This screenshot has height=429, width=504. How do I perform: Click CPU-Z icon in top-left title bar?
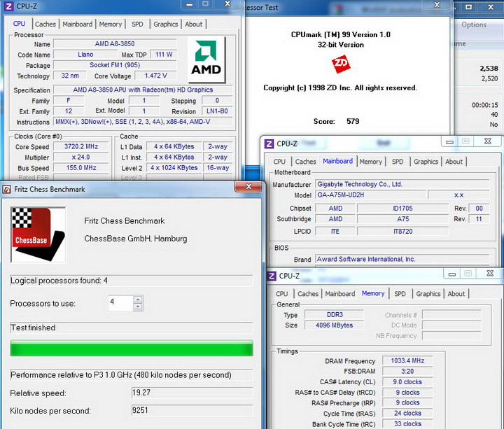(9, 6)
